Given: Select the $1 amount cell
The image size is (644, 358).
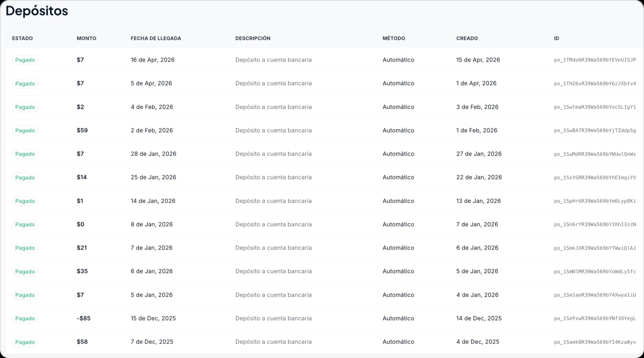Looking at the screenshot, I should point(80,201).
